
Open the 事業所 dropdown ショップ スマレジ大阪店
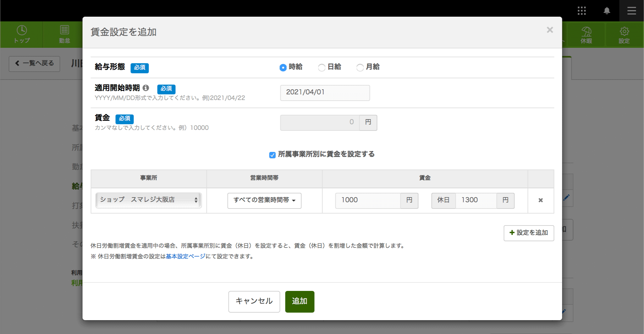pos(148,200)
